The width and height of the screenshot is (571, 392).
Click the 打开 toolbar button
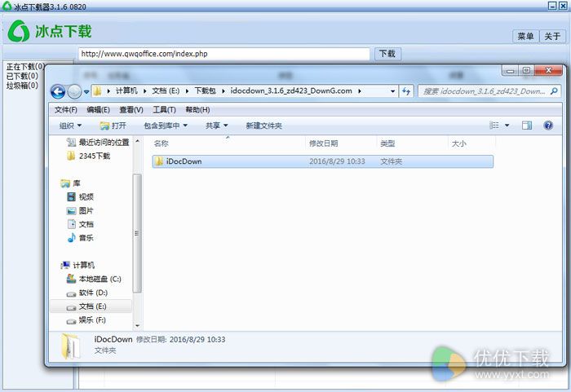[x=113, y=126]
